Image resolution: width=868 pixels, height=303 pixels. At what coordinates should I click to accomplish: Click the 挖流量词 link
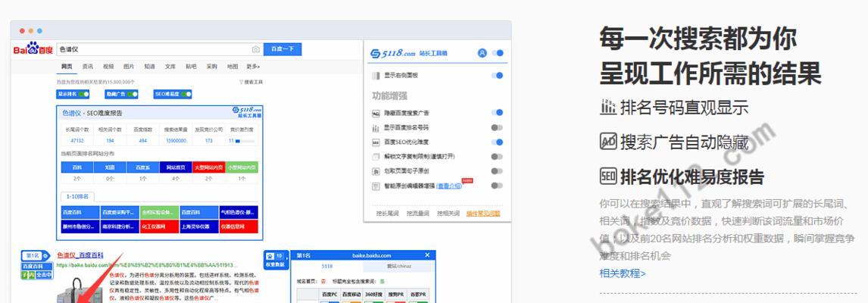click(x=417, y=214)
